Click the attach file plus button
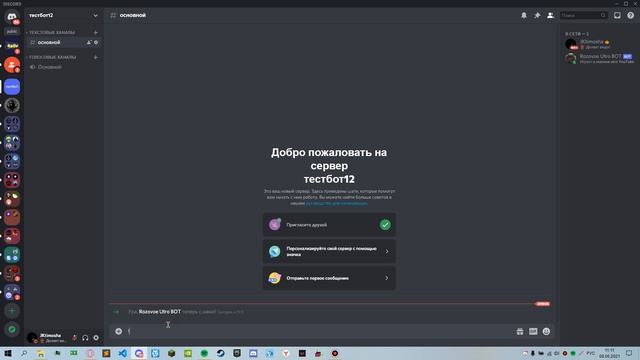Viewport: 640px width, 360px height. click(x=118, y=331)
